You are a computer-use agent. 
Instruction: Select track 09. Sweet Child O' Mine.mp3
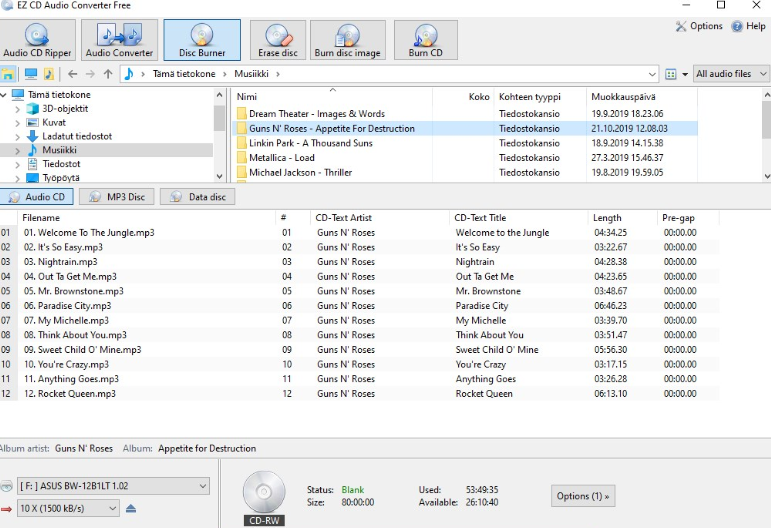pyautogui.click(x=82, y=350)
